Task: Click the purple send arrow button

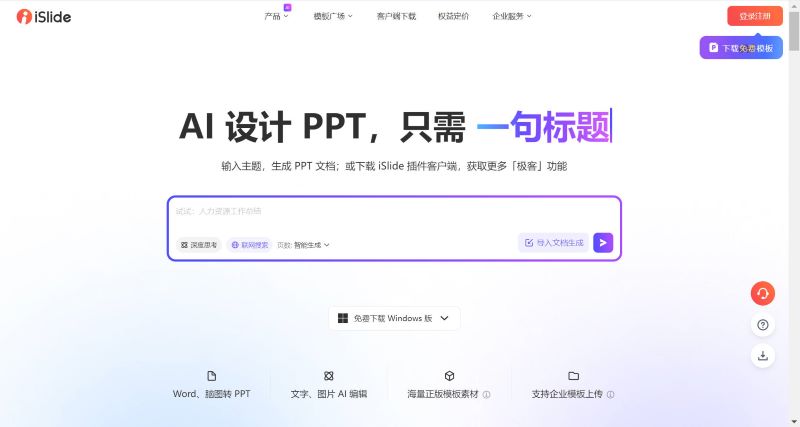Action: (602, 243)
